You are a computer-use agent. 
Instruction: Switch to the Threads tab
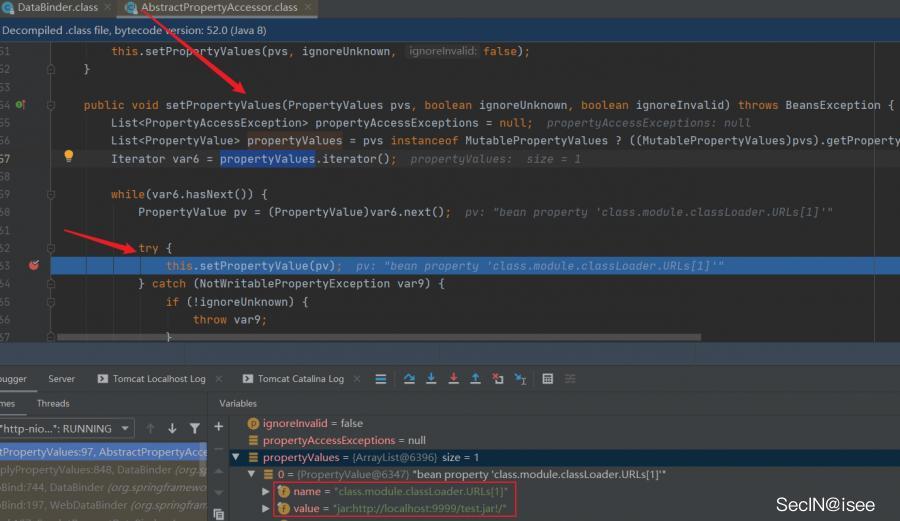[x=53, y=403]
